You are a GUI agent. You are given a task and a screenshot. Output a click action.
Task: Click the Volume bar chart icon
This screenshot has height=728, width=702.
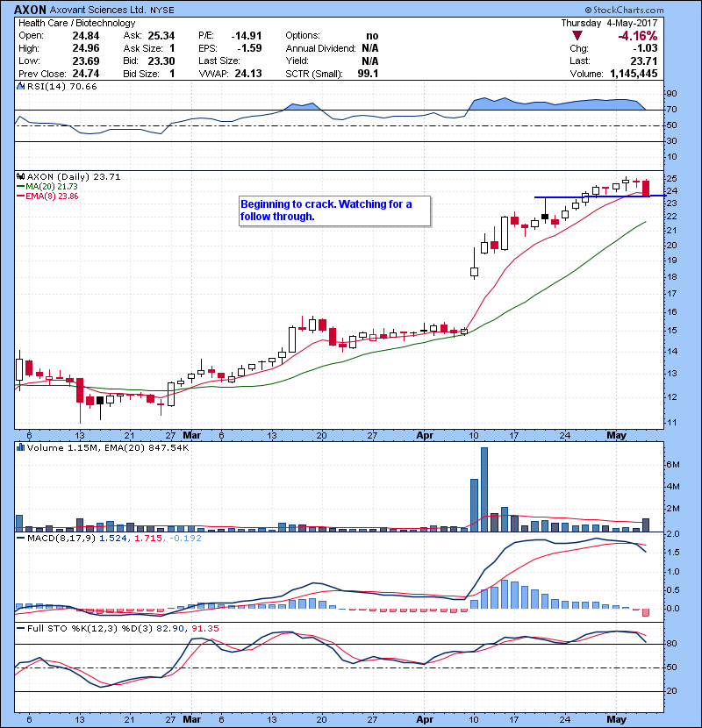tap(20, 447)
